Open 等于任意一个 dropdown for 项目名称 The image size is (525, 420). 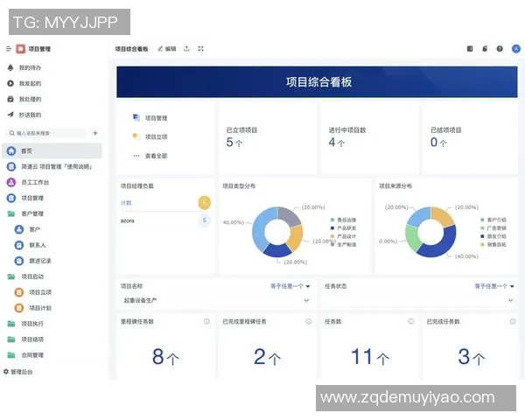pyautogui.click(x=290, y=286)
